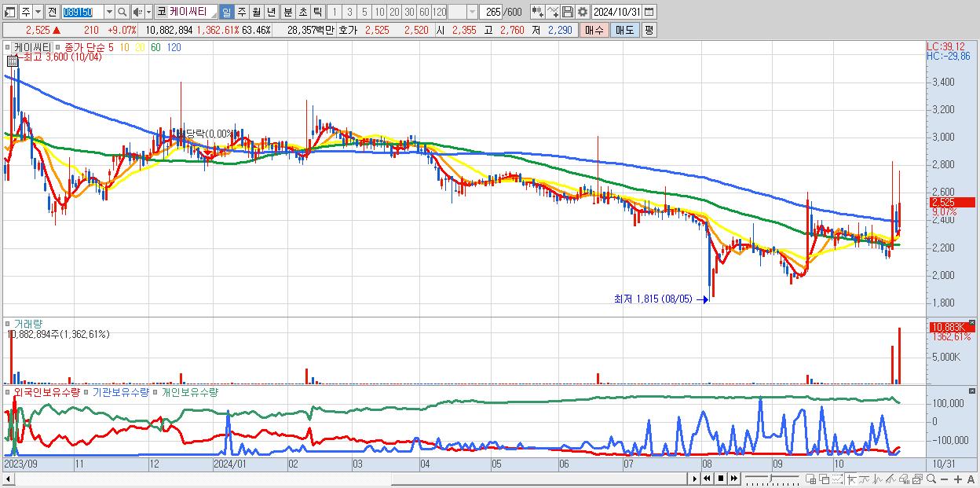Select the 120 interval button
Viewport: 980px width, 488px height.
(x=440, y=12)
